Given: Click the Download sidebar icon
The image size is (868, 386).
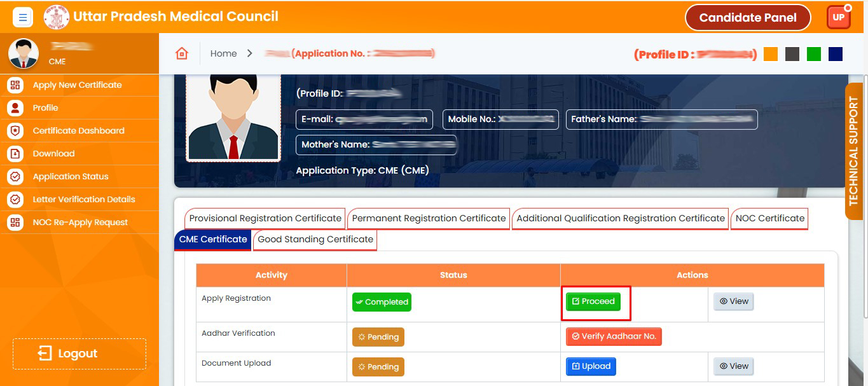Looking at the screenshot, I should (x=15, y=154).
